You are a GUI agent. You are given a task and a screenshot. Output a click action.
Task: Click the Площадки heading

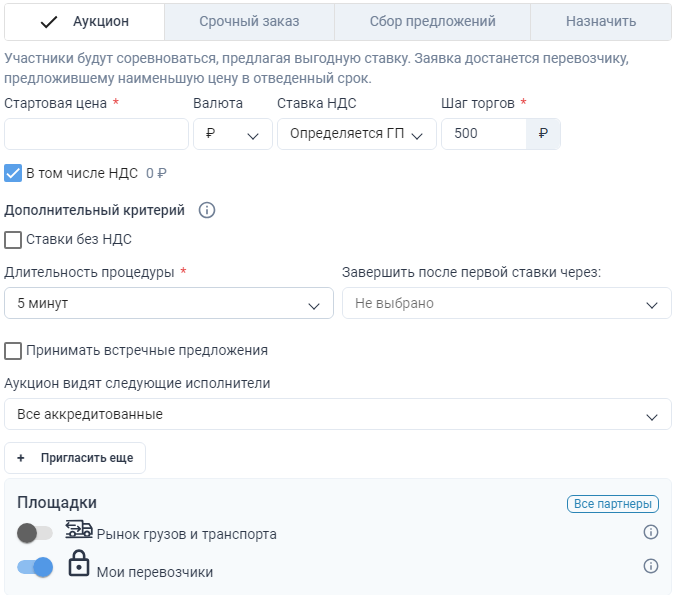[57, 502]
